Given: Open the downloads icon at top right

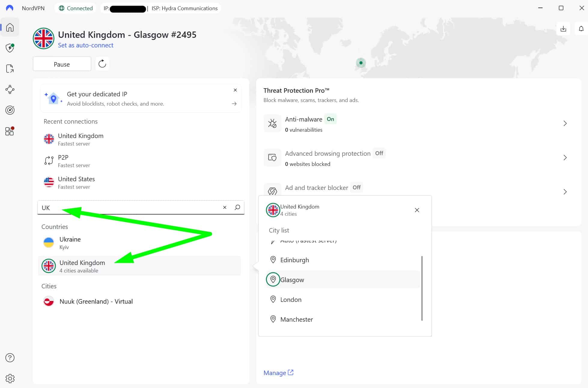Looking at the screenshot, I should (x=563, y=29).
